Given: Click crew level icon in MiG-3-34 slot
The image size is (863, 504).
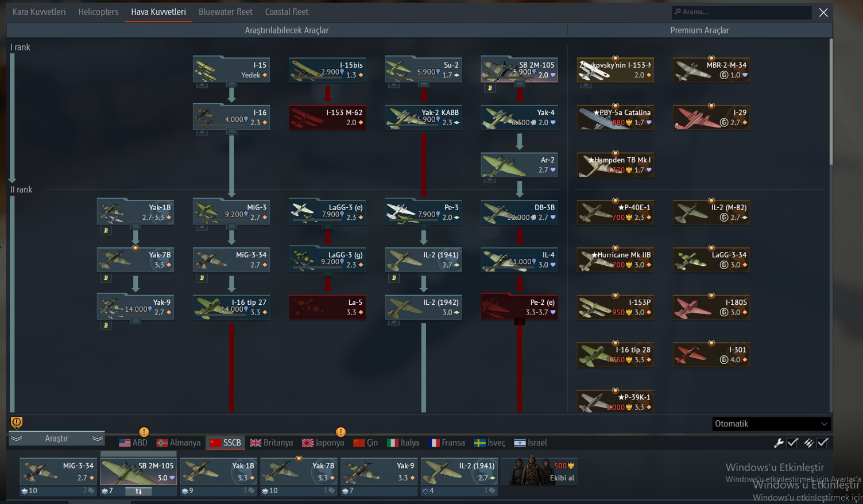Looking at the screenshot, I should 24,491.
